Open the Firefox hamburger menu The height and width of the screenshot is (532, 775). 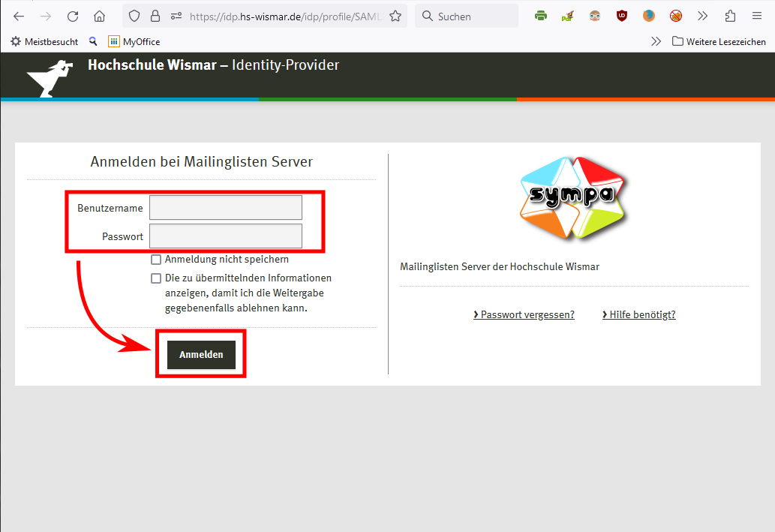click(757, 17)
